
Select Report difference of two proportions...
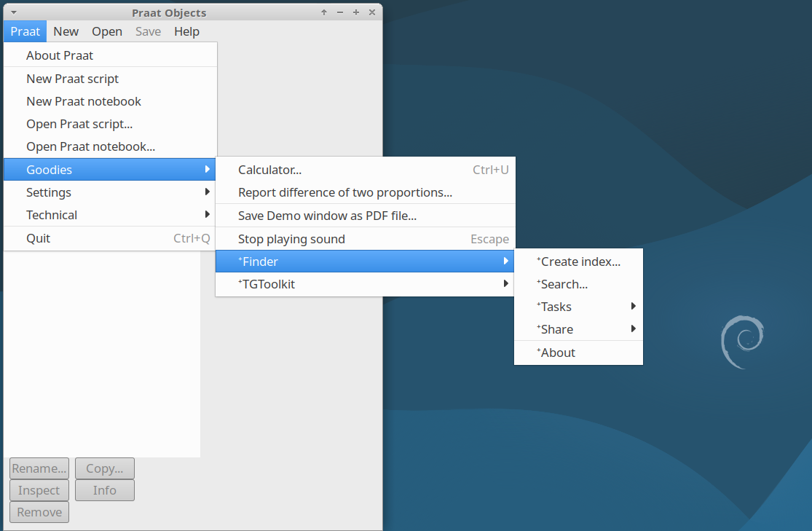(365, 193)
